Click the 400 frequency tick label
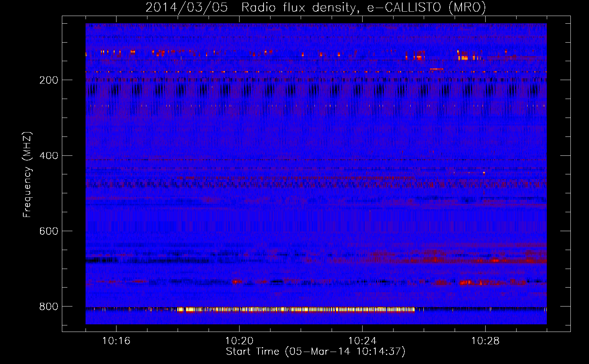Screen dimensions: 589x364 coord(49,155)
